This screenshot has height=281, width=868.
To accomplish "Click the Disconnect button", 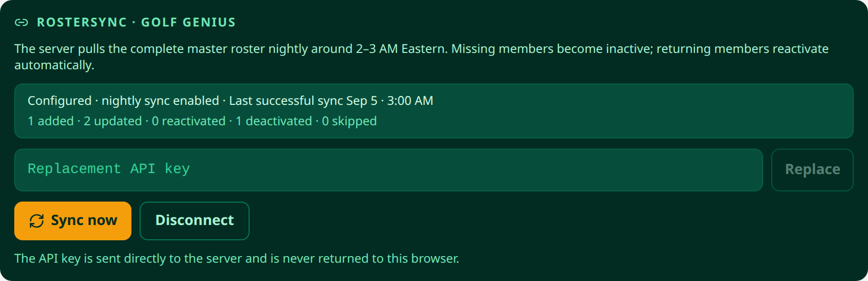I will click(195, 221).
